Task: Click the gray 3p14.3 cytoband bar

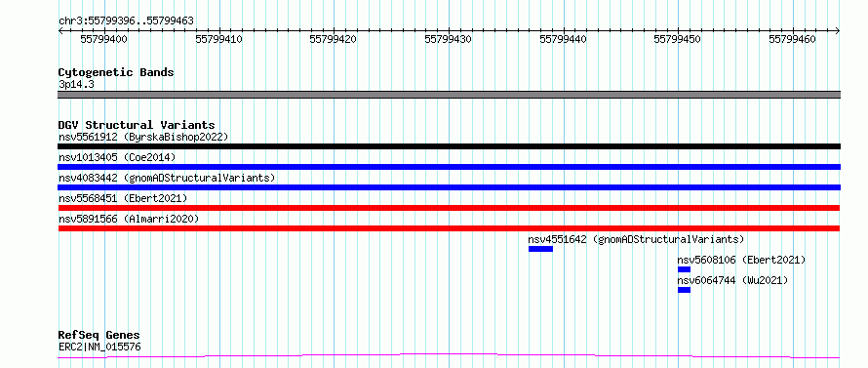Action: pyautogui.click(x=449, y=95)
